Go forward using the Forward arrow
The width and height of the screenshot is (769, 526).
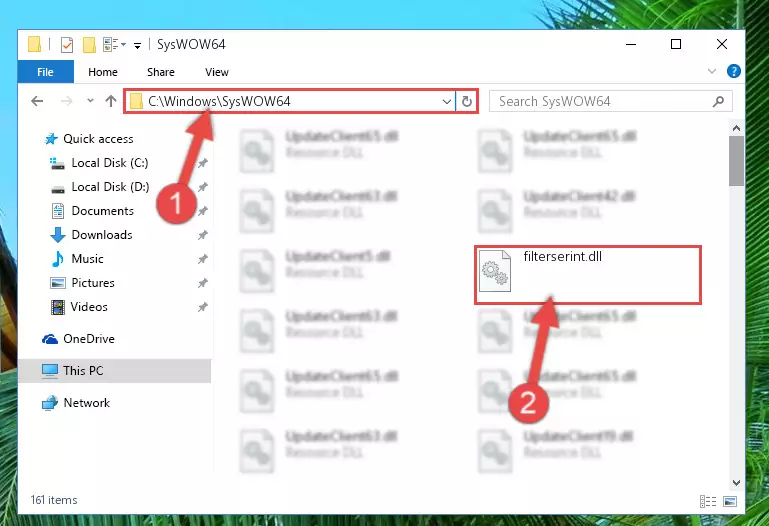tap(66, 101)
